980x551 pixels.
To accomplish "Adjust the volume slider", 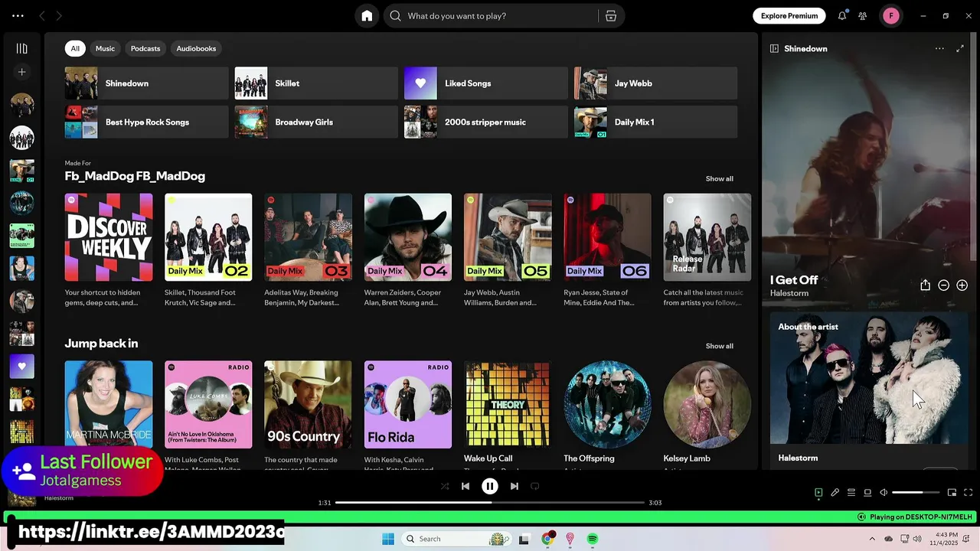I will coord(915,493).
